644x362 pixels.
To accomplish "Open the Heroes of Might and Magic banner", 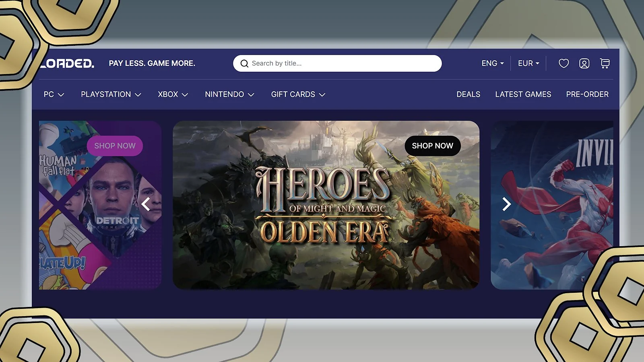I will [326, 205].
